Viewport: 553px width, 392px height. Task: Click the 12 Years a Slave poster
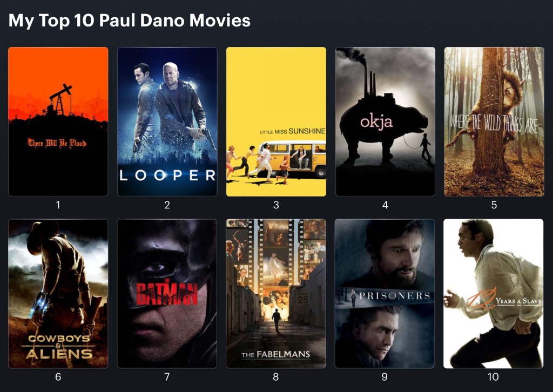coord(494,294)
